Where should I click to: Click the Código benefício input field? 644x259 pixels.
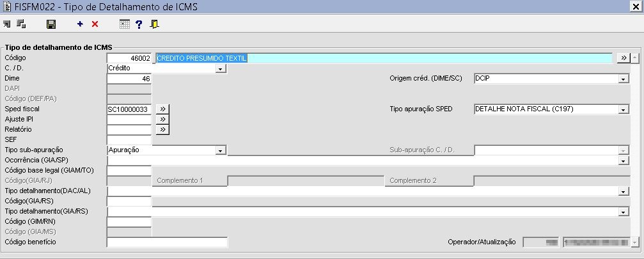coord(167,242)
